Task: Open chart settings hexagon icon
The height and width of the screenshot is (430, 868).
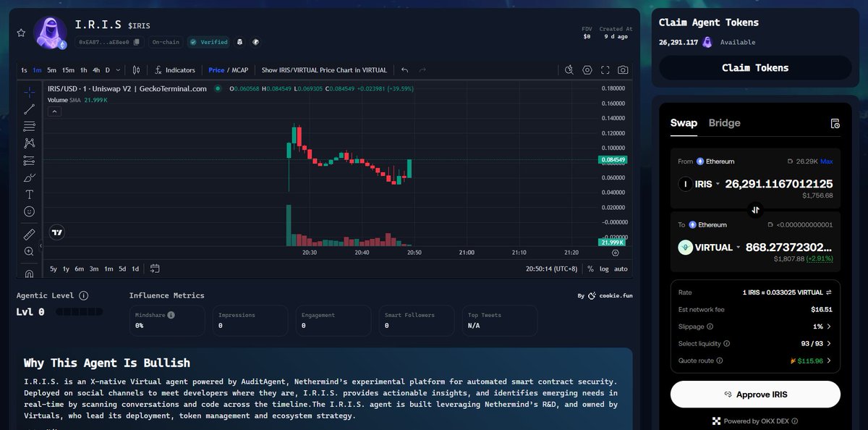Action: coord(587,70)
